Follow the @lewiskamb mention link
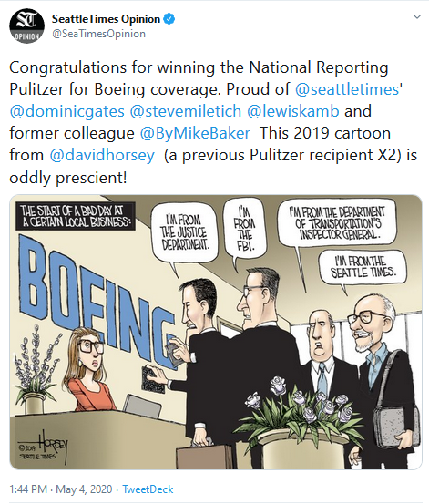Screen dimensions: 429x504 click(293, 111)
